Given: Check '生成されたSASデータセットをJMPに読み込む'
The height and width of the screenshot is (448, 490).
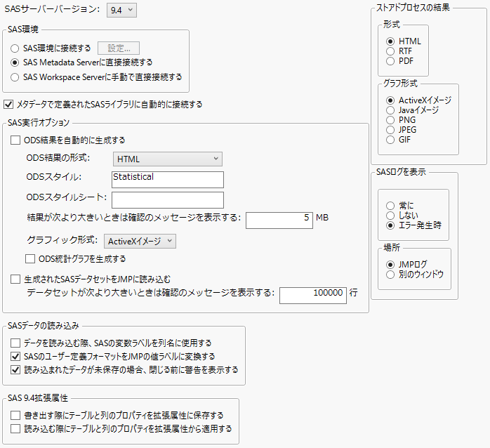Looking at the screenshot, I should coord(15,279).
